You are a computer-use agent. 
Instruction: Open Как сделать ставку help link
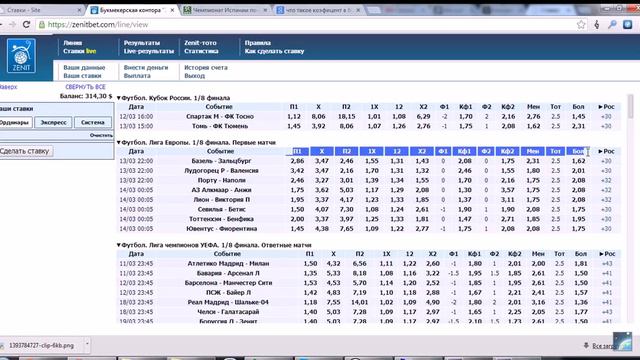tap(274, 51)
